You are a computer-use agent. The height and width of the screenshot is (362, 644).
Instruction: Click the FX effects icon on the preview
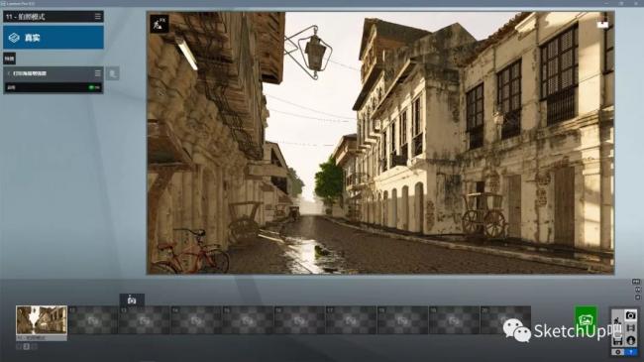point(160,24)
